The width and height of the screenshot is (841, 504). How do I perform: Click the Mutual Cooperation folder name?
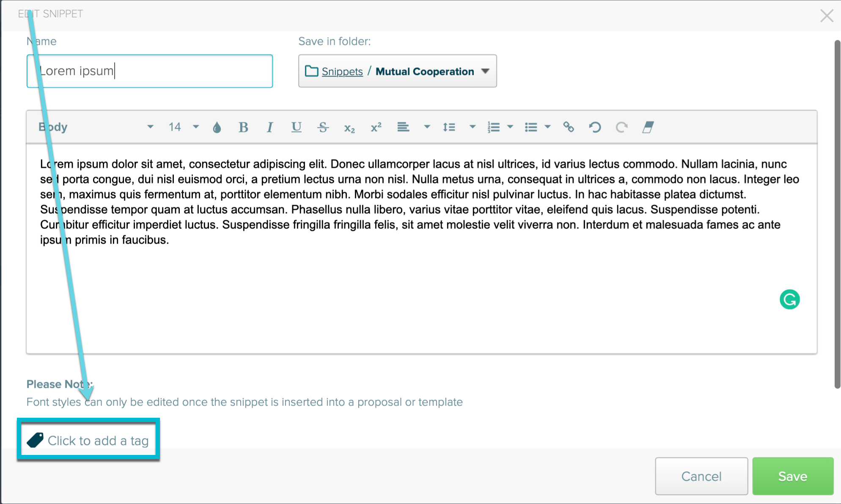(x=425, y=71)
